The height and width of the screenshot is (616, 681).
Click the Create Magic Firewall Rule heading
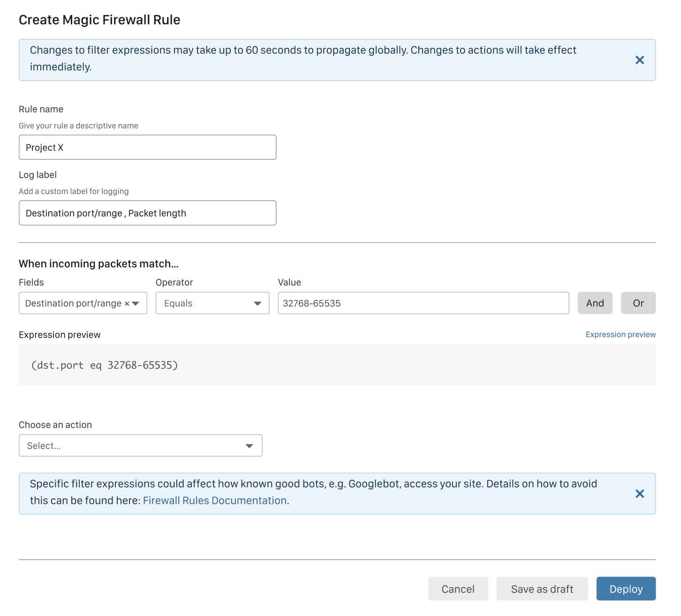click(99, 20)
